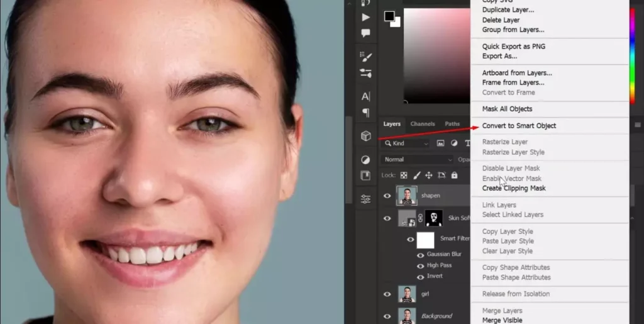
Task: Open the Brushes panel icon
Action: pyautogui.click(x=365, y=73)
